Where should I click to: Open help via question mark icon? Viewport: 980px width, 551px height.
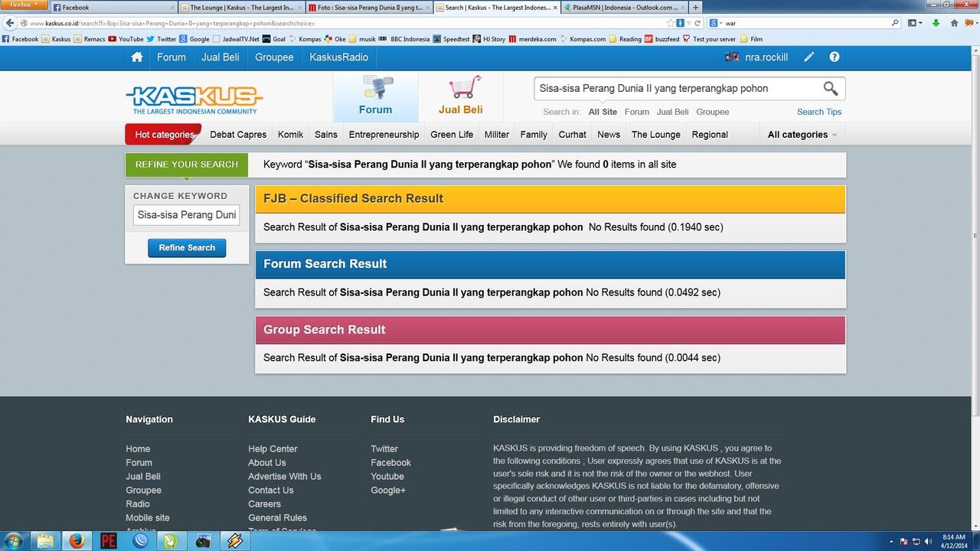tap(834, 57)
